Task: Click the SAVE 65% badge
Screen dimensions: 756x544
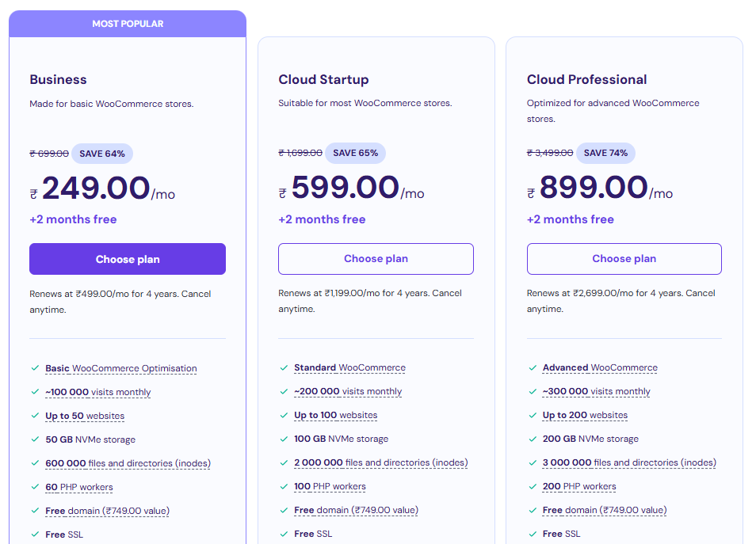Action: click(355, 153)
